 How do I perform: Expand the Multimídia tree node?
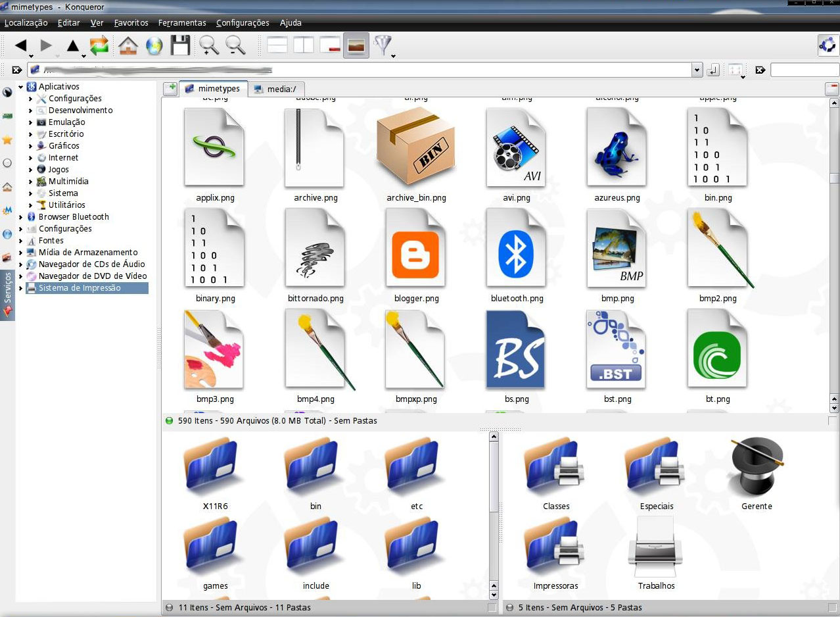pyautogui.click(x=30, y=182)
